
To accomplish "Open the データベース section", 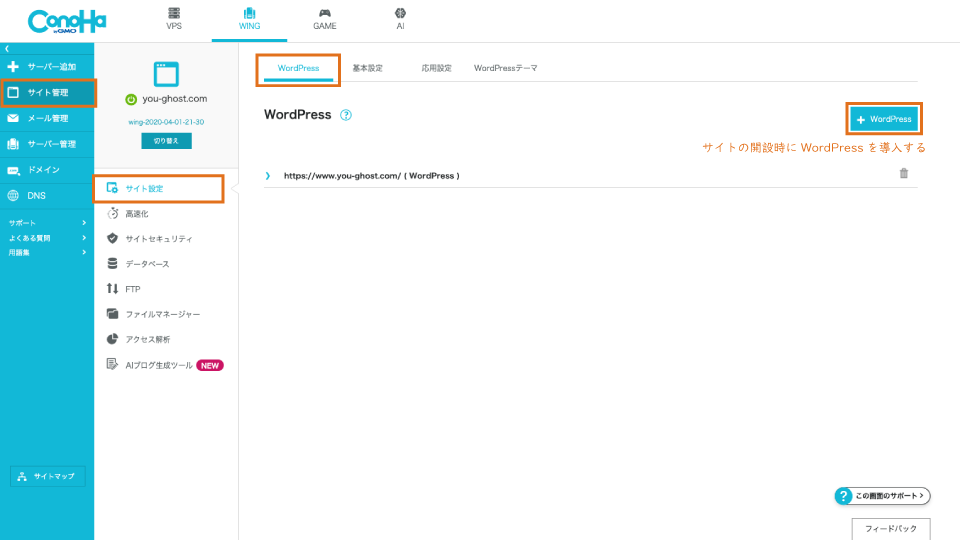I will pyautogui.click(x=147, y=264).
